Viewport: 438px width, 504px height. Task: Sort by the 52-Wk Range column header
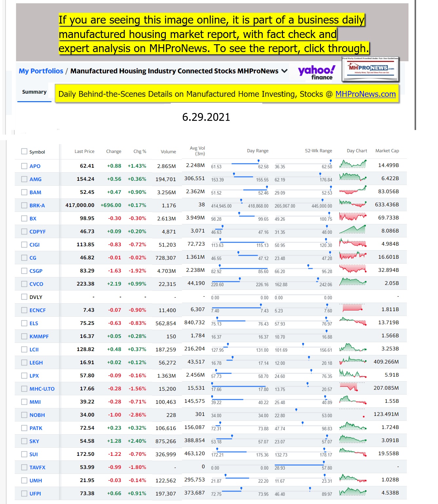pos(318,151)
